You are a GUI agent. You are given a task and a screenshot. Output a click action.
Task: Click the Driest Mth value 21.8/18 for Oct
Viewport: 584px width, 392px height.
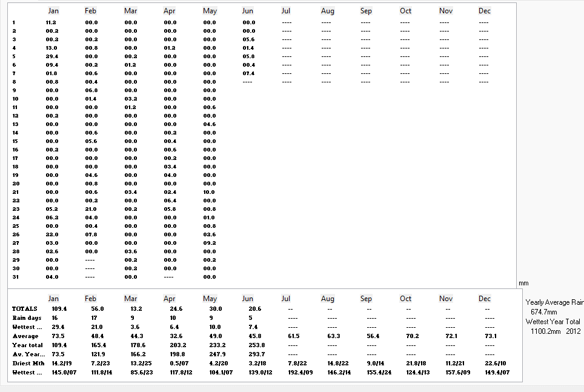416,364
